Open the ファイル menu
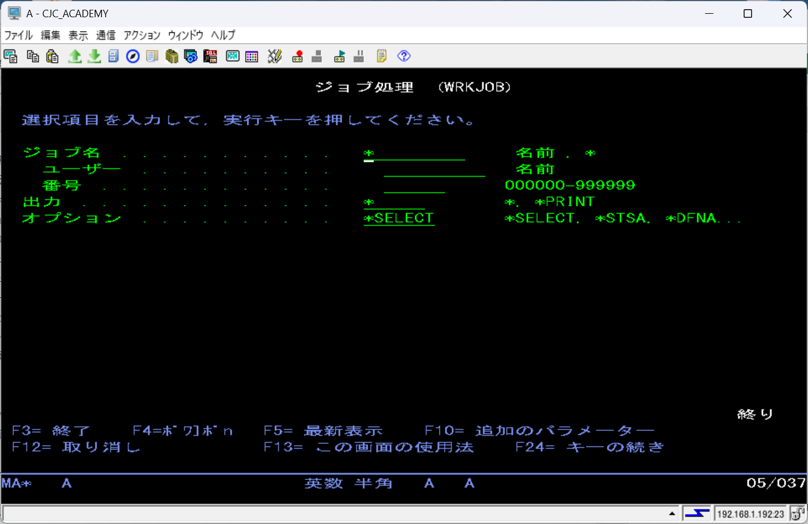 click(19, 35)
